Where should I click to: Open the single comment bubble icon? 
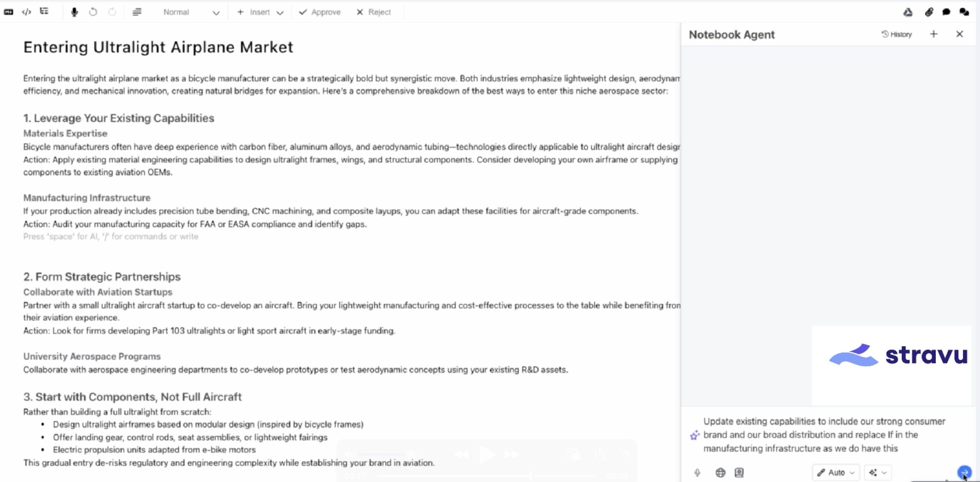[x=946, y=12]
